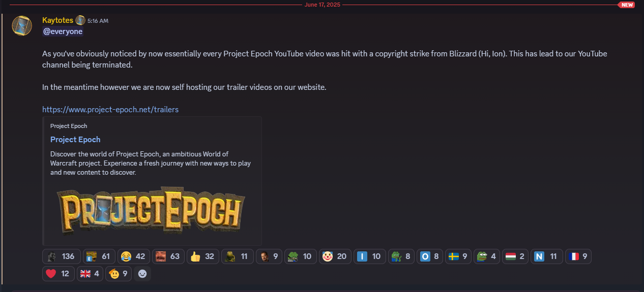Click the role badge next to Kaytotes
The height and width of the screenshot is (292, 644).
[80, 20]
